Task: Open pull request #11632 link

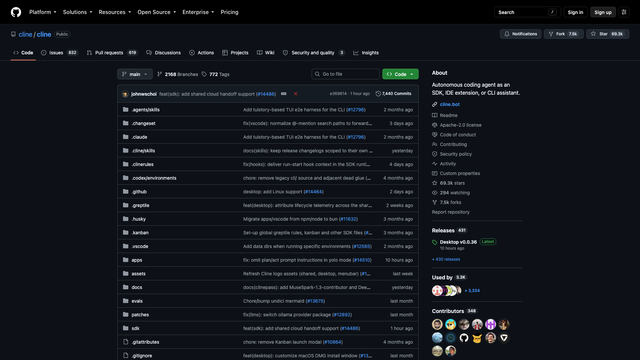Action: click(x=348, y=219)
